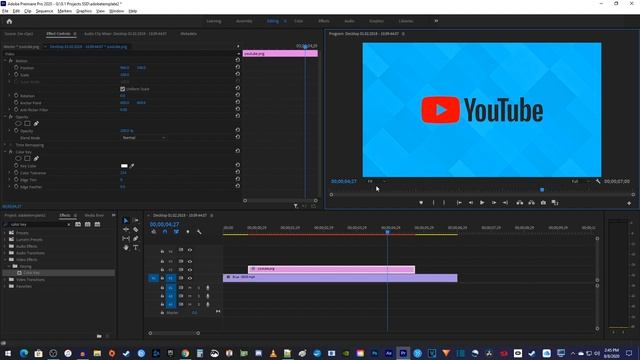Pick Key Color with the eyedropper
Viewport: 640px width, 360px height.
tap(132, 166)
